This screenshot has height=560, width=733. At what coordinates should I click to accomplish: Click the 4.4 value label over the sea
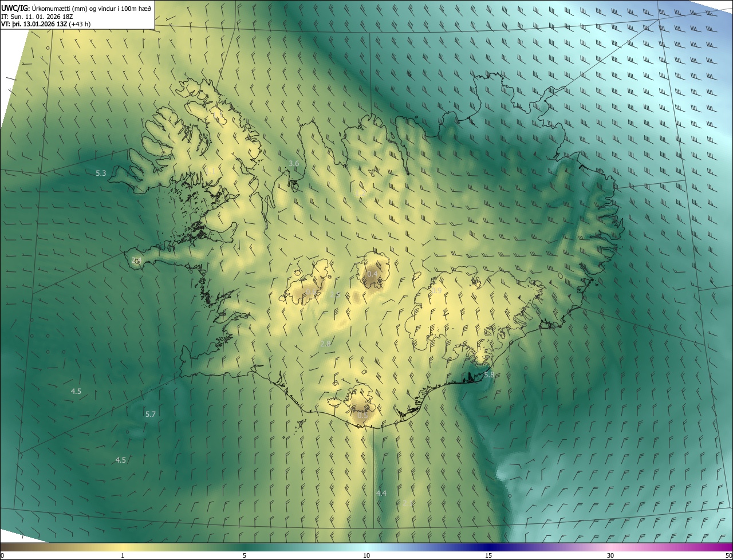(381, 493)
